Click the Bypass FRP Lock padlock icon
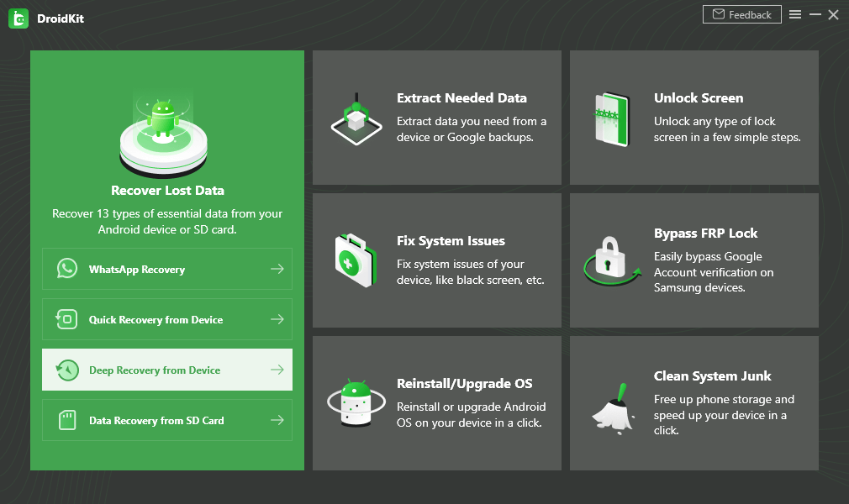This screenshot has width=849, height=504. pyautogui.click(x=611, y=261)
